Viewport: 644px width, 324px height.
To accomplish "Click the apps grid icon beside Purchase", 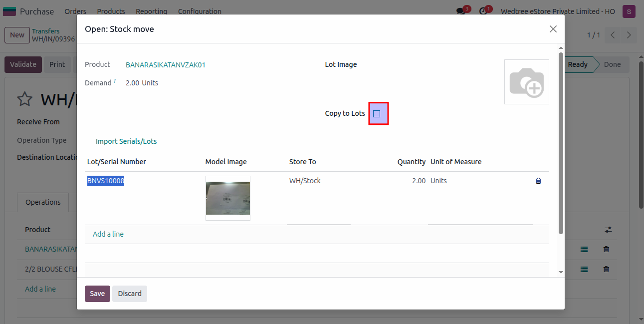I will click(x=9, y=11).
